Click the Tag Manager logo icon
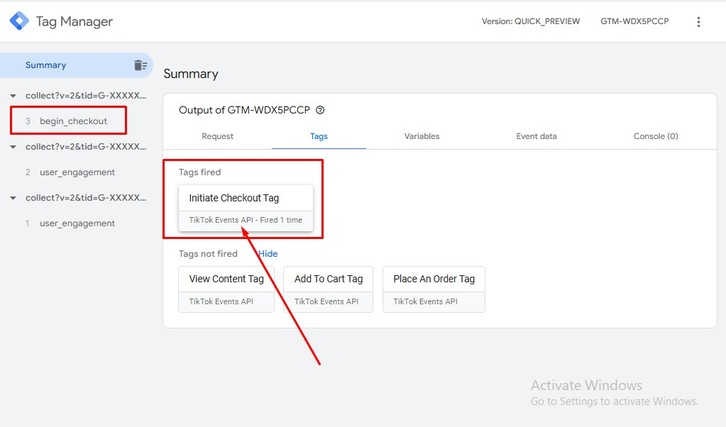 [x=17, y=21]
